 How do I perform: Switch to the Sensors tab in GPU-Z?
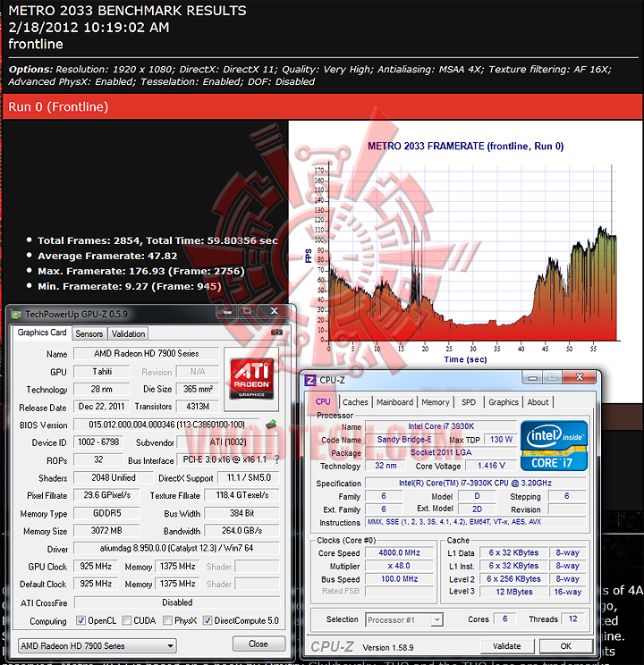[89, 333]
